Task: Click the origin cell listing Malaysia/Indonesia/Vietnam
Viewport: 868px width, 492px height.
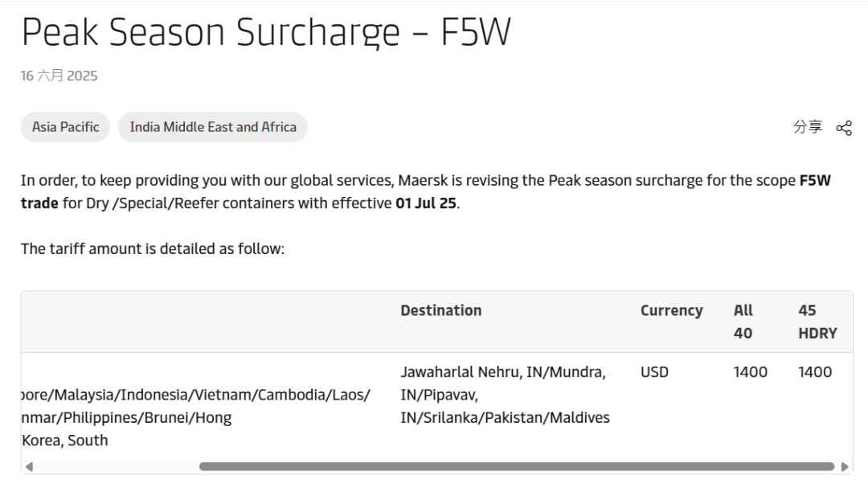Action: pyautogui.click(x=196, y=396)
